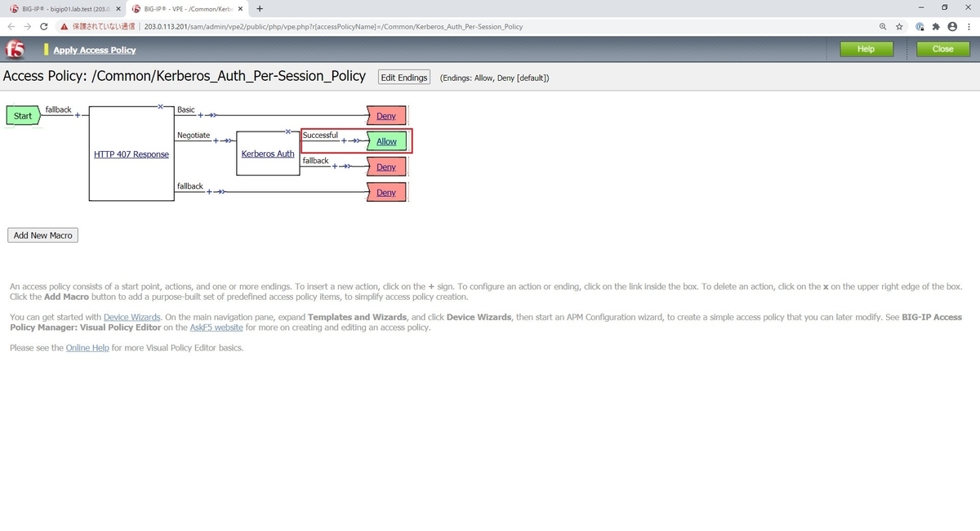Open a new browser tab with plus

coord(260,8)
